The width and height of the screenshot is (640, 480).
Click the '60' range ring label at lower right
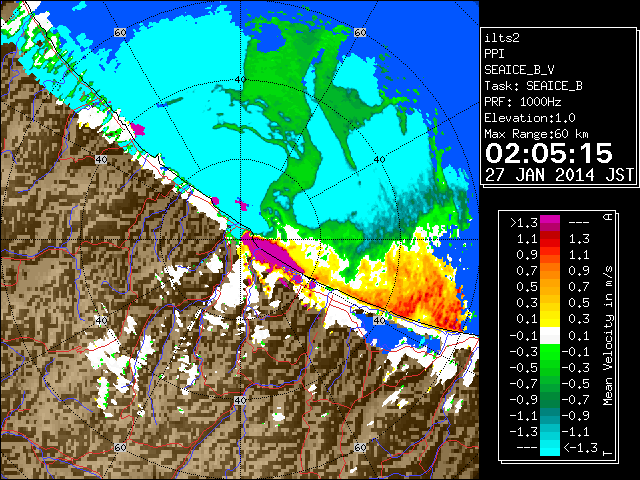(360, 447)
